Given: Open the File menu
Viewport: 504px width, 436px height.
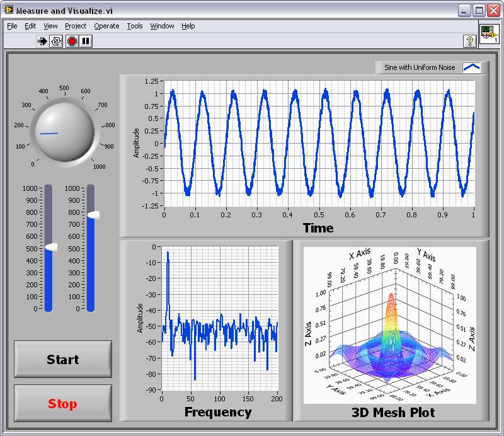Looking at the screenshot, I should point(12,26).
